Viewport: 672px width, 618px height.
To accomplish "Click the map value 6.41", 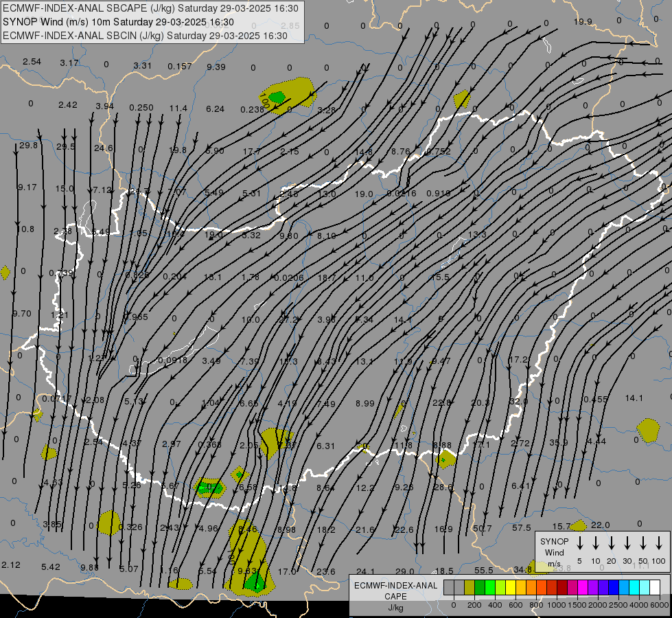I will click(x=521, y=485).
